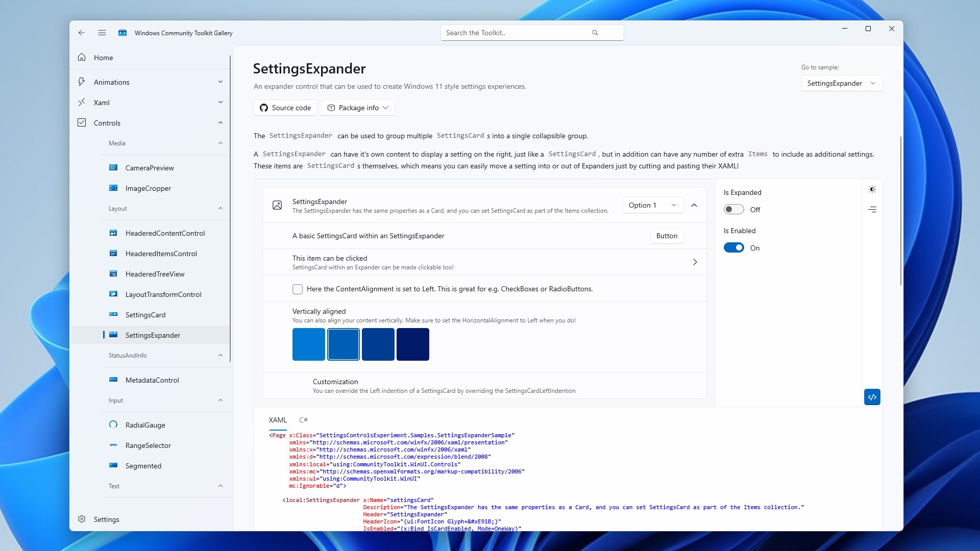The height and width of the screenshot is (551, 980).
Task: Select SettingsCard in the sidebar
Action: (145, 315)
